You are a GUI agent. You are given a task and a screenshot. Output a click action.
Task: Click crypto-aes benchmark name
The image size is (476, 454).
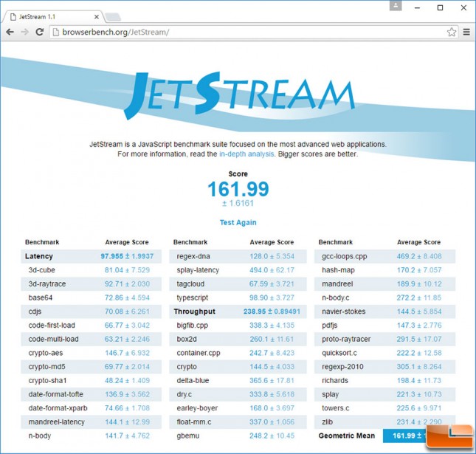[x=46, y=353]
